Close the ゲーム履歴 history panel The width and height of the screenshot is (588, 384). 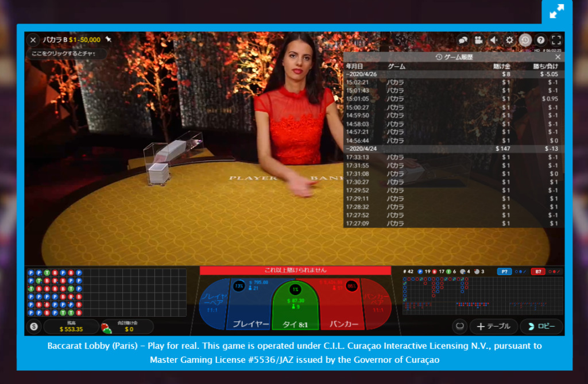pos(558,57)
